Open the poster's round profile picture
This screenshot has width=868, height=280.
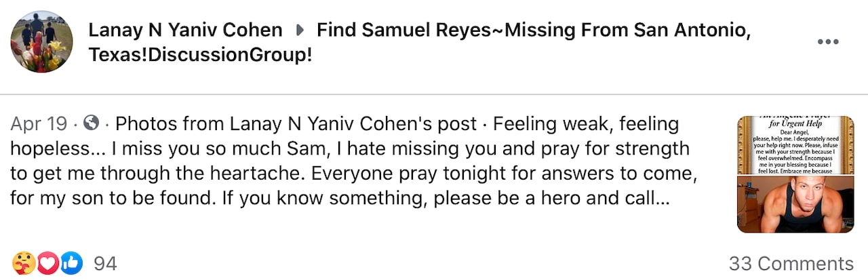[42, 41]
